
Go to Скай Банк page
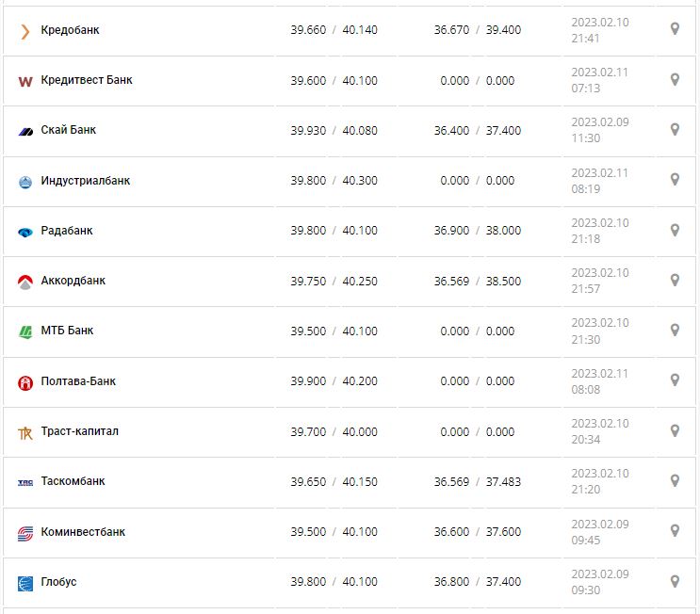pyautogui.click(x=69, y=130)
